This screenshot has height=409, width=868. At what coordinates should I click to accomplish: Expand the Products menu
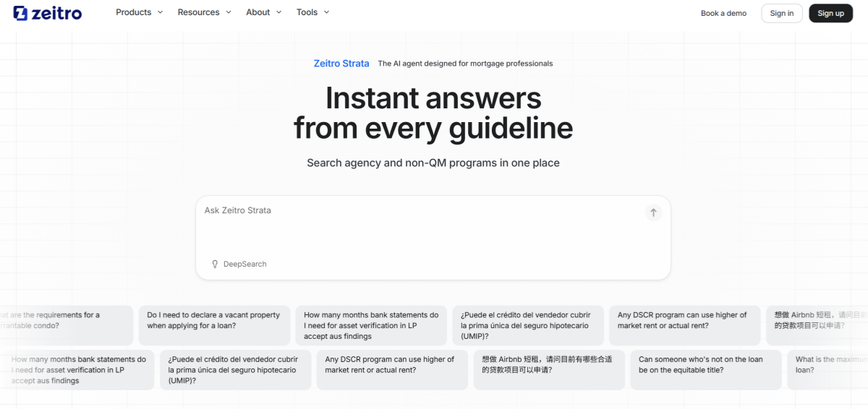(140, 12)
